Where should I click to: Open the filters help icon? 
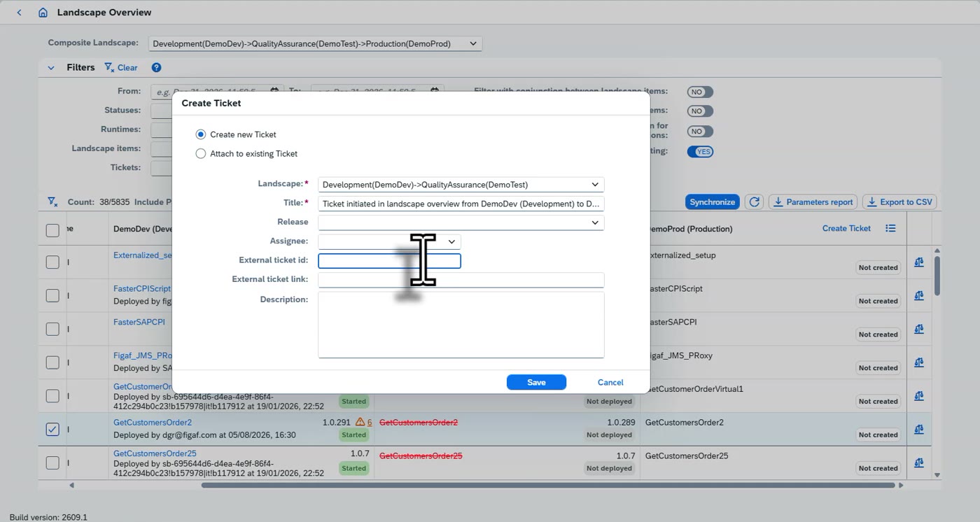156,68
